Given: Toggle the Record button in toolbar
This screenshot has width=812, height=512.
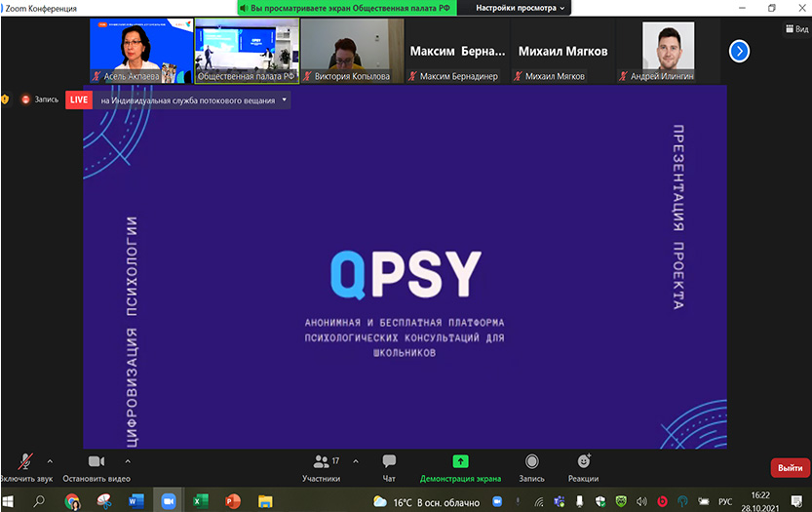Looking at the screenshot, I should (x=531, y=462).
